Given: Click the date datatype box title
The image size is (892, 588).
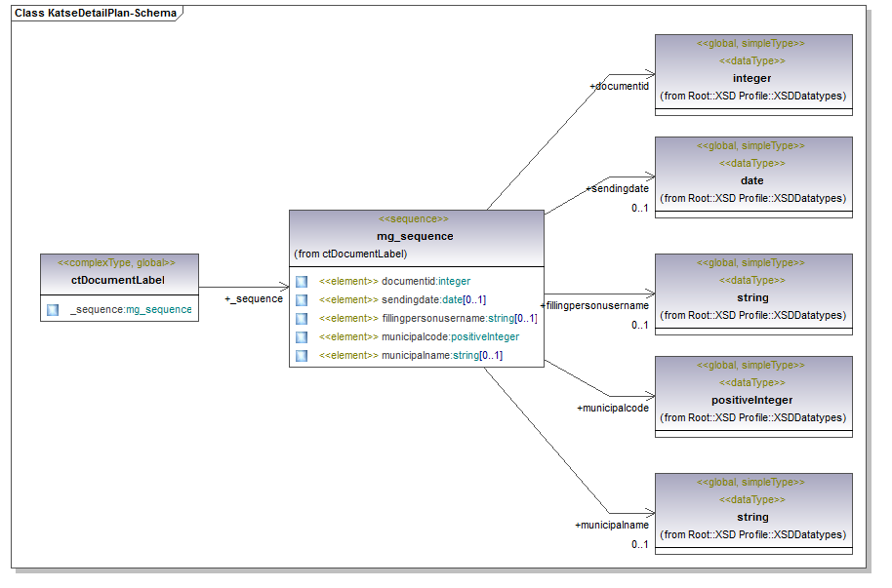Looking at the screenshot, I should click(752, 180).
